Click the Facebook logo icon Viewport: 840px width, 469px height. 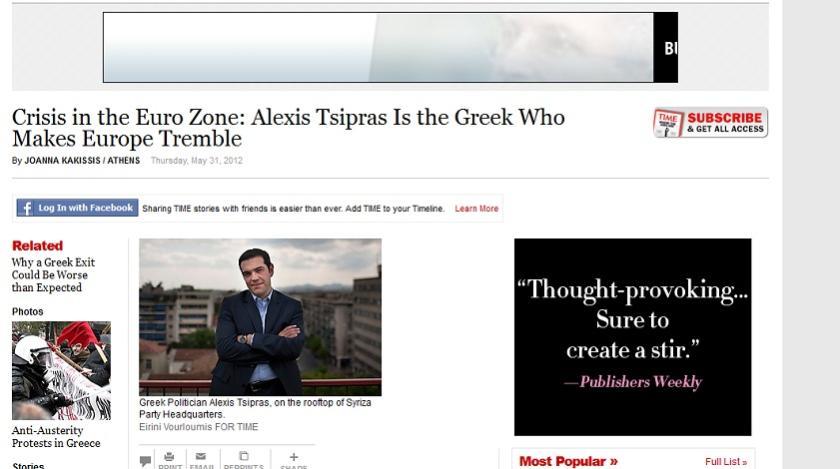click(x=26, y=208)
